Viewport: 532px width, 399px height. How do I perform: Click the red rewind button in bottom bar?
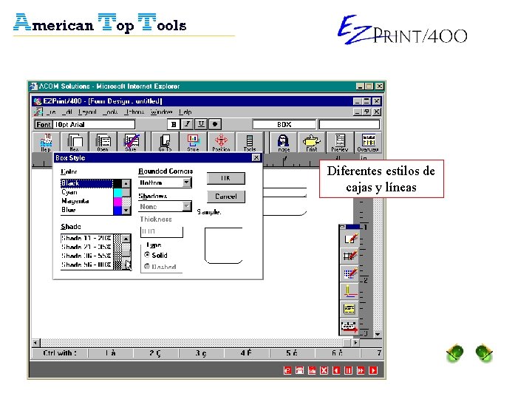[x=336, y=370]
